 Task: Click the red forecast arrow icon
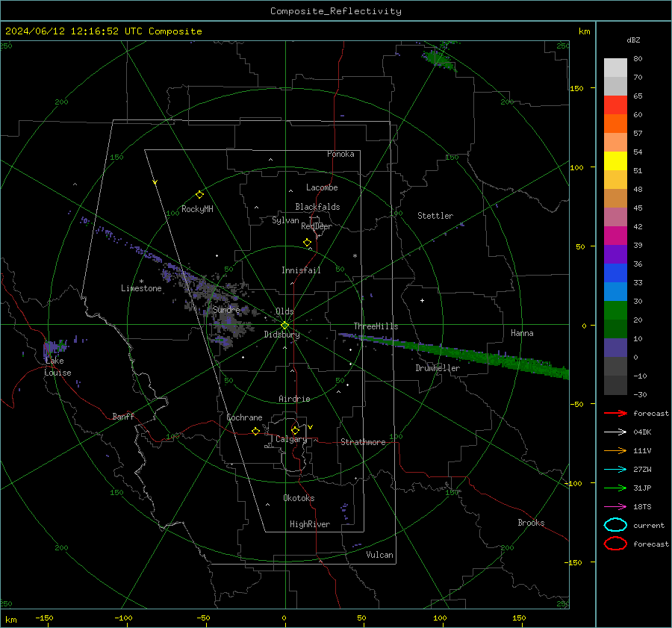(x=615, y=413)
